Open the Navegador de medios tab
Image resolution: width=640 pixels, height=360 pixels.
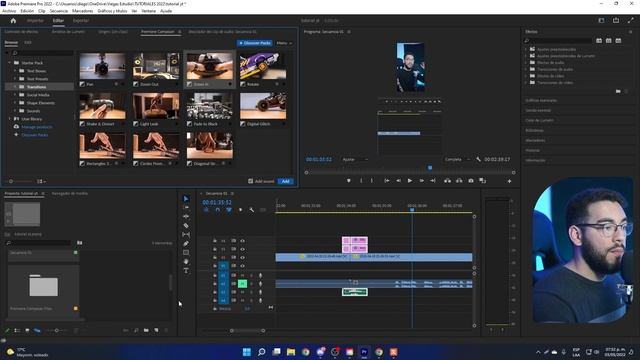pyautogui.click(x=70, y=193)
